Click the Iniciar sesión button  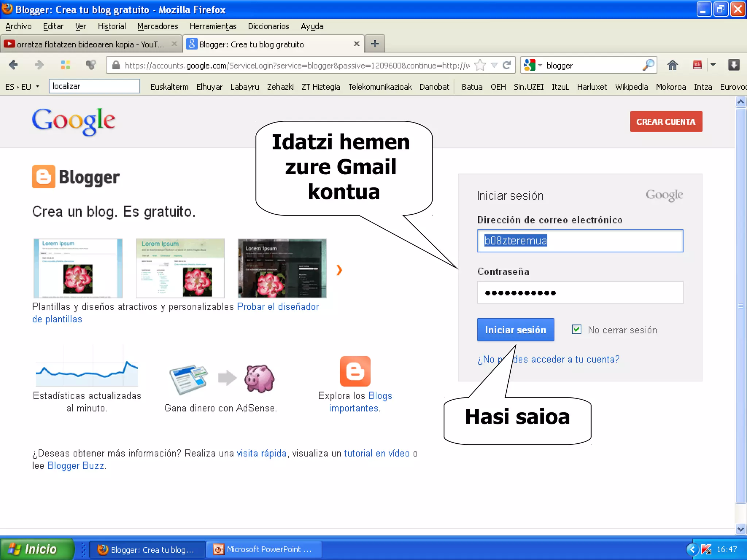pos(515,330)
